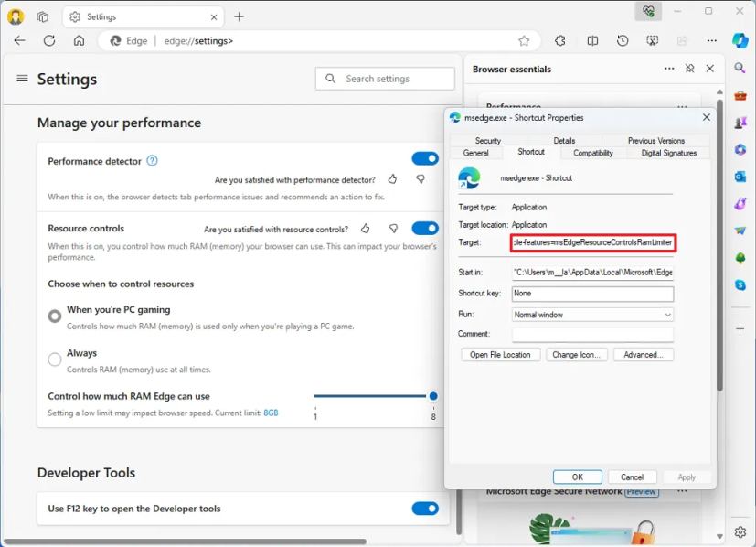Open the Collections icon in the toolbar

[653, 41]
